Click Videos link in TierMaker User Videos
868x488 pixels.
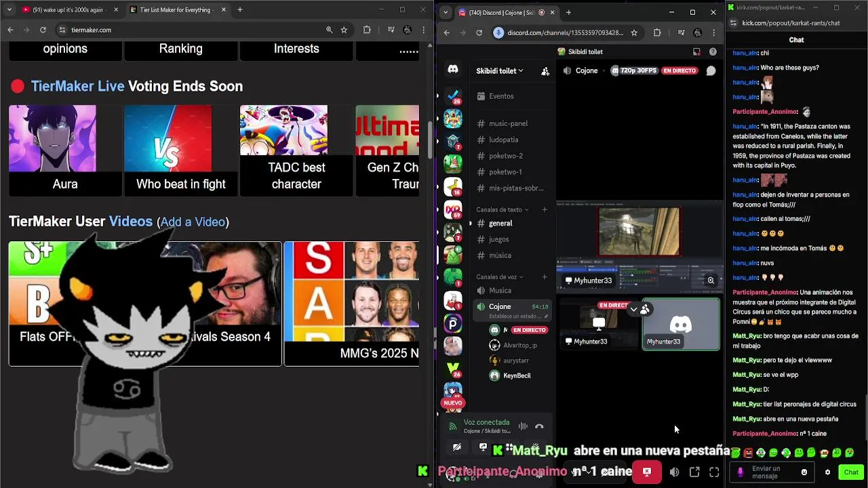[130, 222]
